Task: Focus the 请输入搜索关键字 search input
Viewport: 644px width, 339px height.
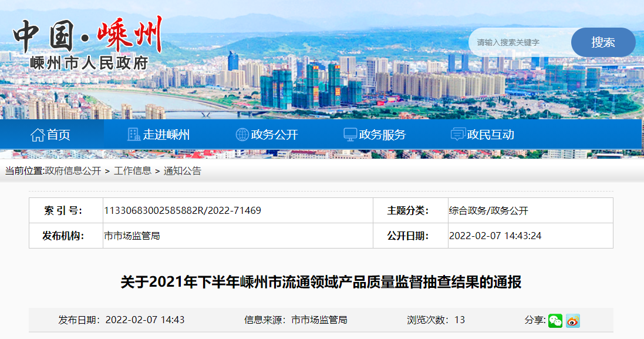Action: point(520,42)
